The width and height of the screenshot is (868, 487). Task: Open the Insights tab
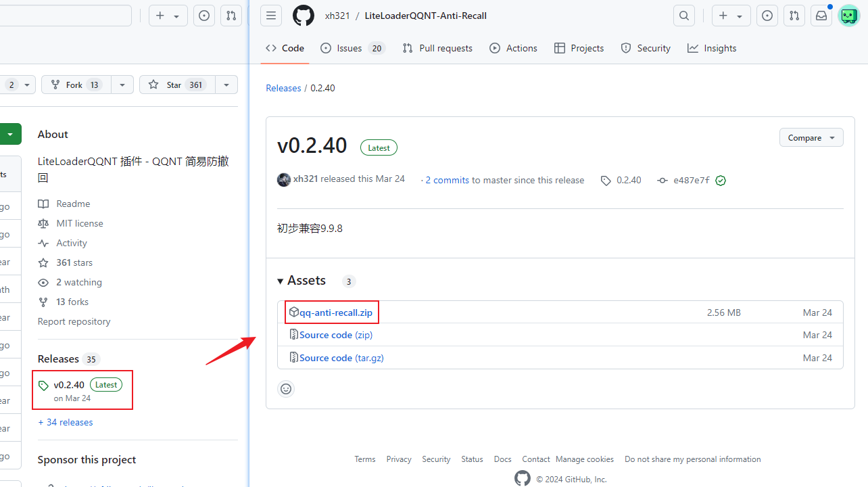(x=712, y=48)
